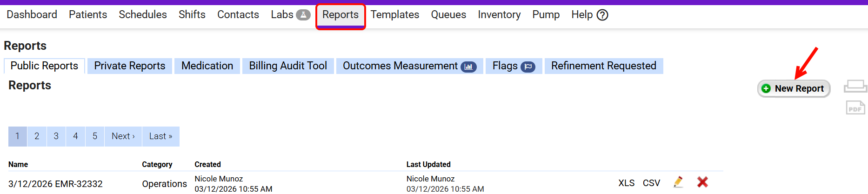Open the Inventory menu item

pos(499,15)
